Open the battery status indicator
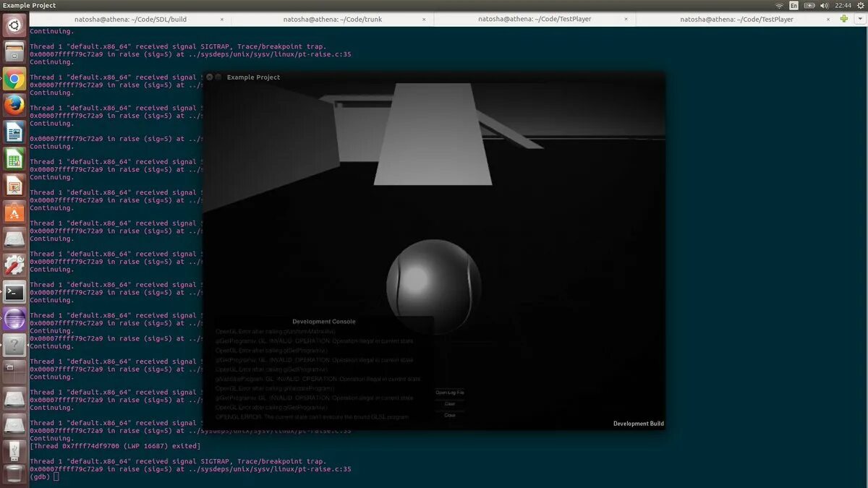Viewport: 868px width, 488px height. [x=808, y=5]
